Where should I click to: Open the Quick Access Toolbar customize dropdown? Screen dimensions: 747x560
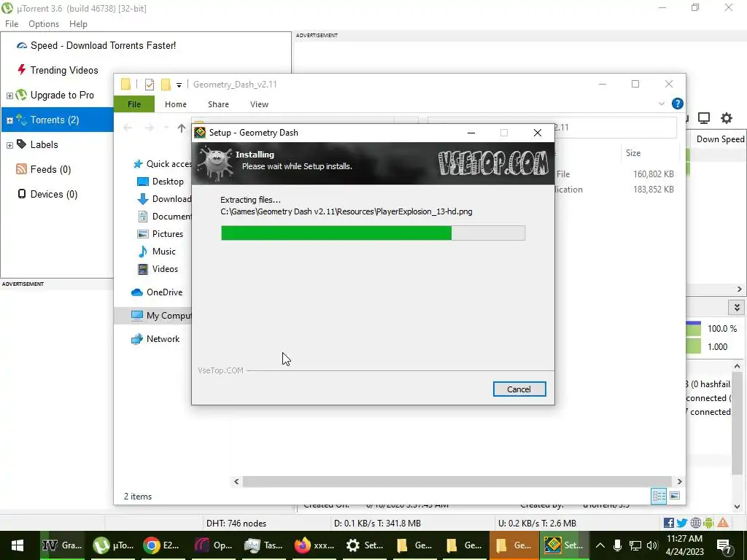pos(179,85)
